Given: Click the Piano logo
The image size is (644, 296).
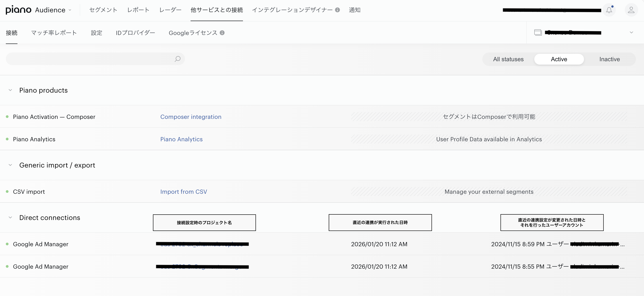Looking at the screenshot, I should [x=19, y=10].
